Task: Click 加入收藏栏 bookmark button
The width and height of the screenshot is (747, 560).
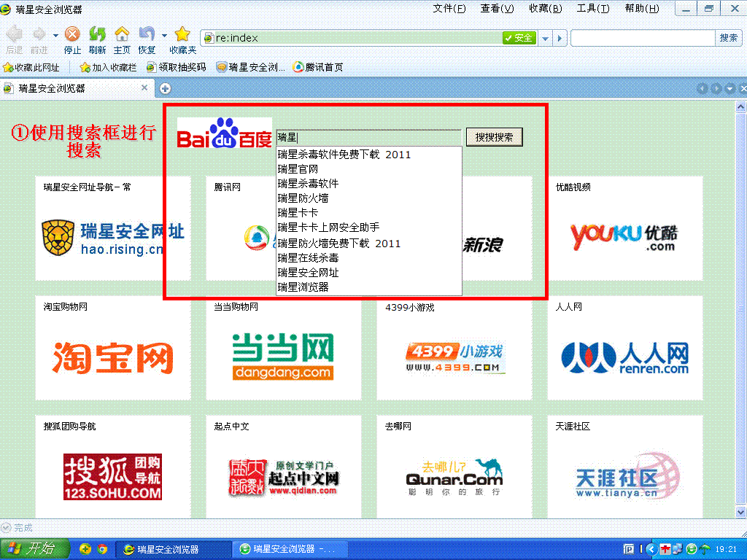Action: [x=108, y=68]
